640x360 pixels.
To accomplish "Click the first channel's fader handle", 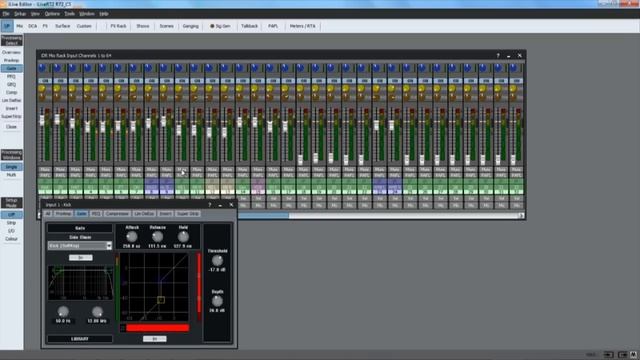I will 42,120.
